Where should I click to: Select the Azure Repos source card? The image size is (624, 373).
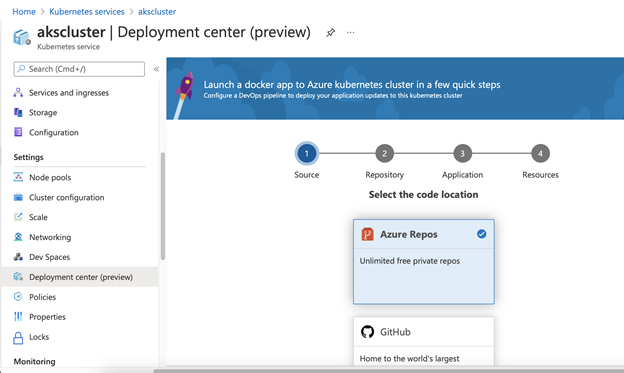[424, 262]
